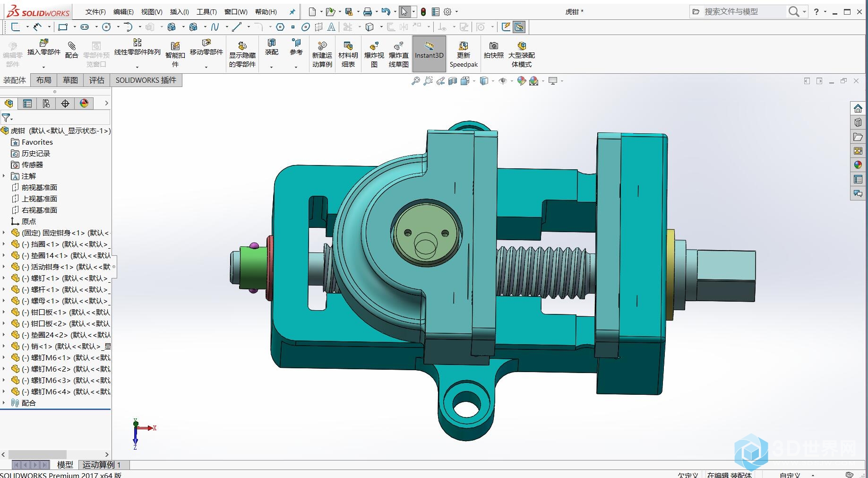This screenshot has height=478, width=868.
Task: Click the Sketch text 'A' tool icon
Action: tap(331, 27)
